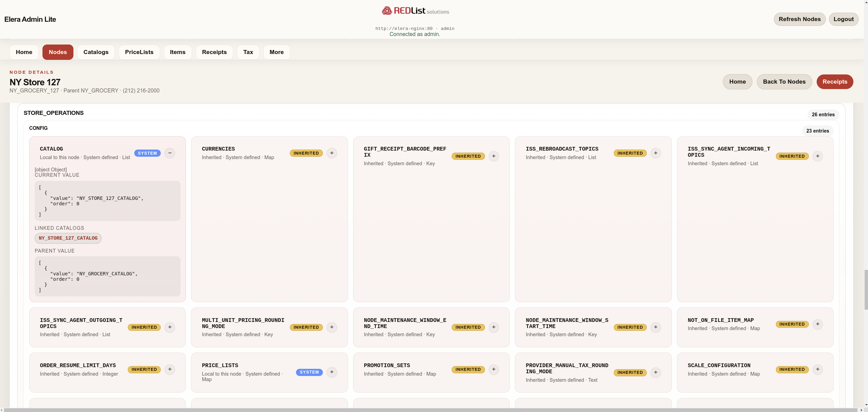This screenshot has width=868, height=412.
Task: Click Back To Nodes button
Action: point(784,82)
